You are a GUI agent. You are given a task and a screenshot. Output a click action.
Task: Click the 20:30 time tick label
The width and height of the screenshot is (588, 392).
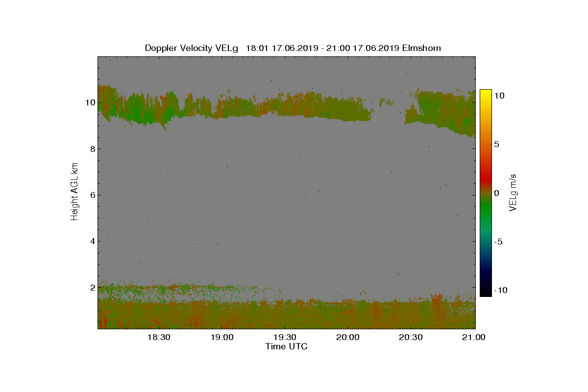point(411,337)
